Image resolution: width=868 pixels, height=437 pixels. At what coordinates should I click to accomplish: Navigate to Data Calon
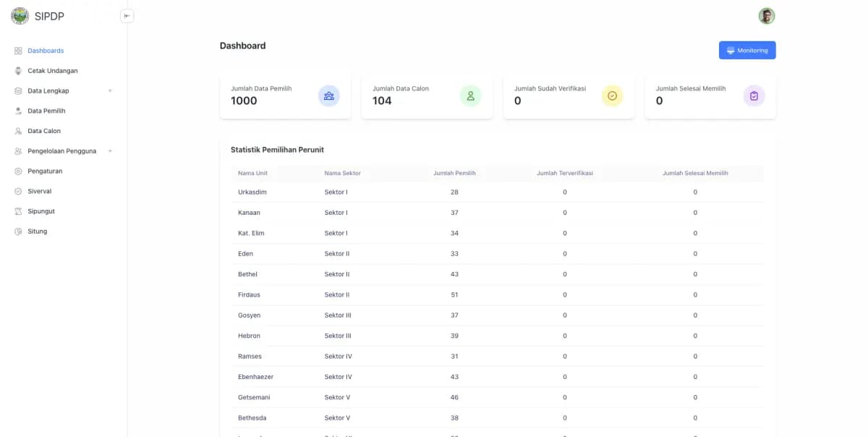click(x=44, y=131)
